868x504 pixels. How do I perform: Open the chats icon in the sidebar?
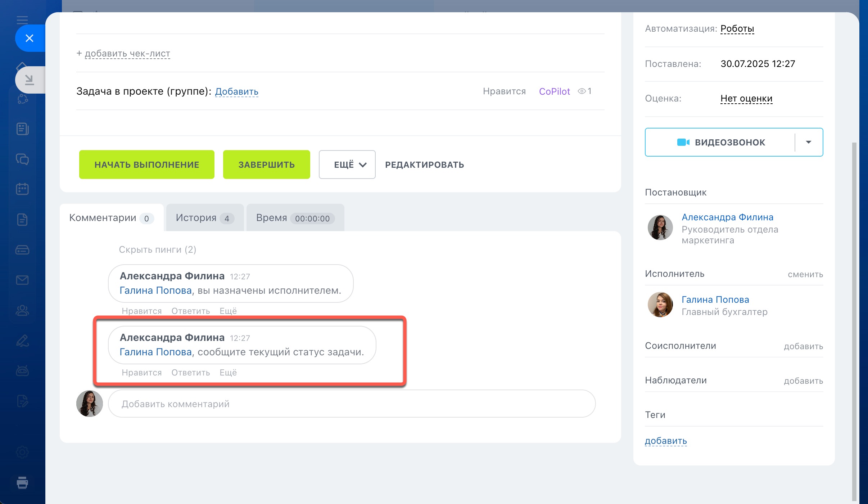coord(22,159)
